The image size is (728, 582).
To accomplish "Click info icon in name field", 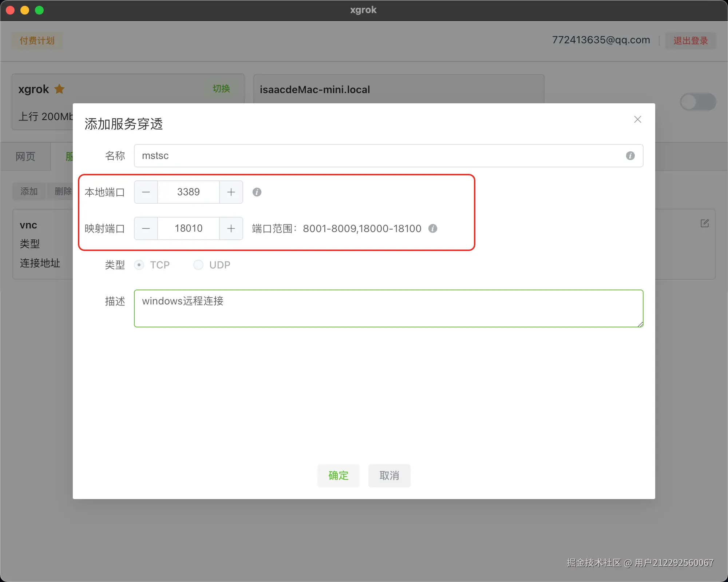I will pyautogui.click(x=630, y=156).
